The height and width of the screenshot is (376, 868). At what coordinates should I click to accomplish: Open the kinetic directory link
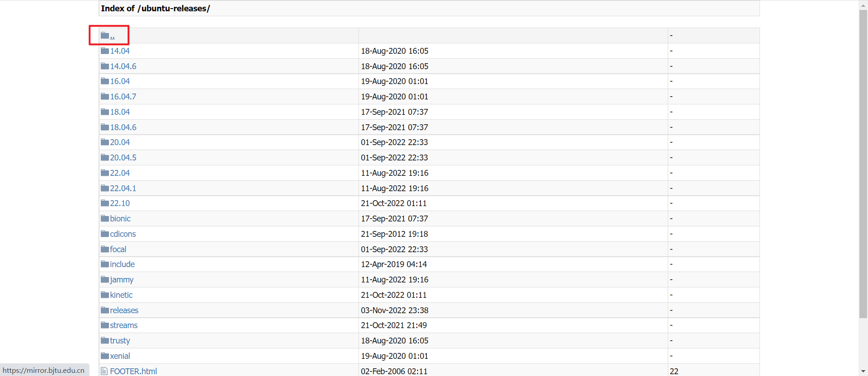pos(121,295)
